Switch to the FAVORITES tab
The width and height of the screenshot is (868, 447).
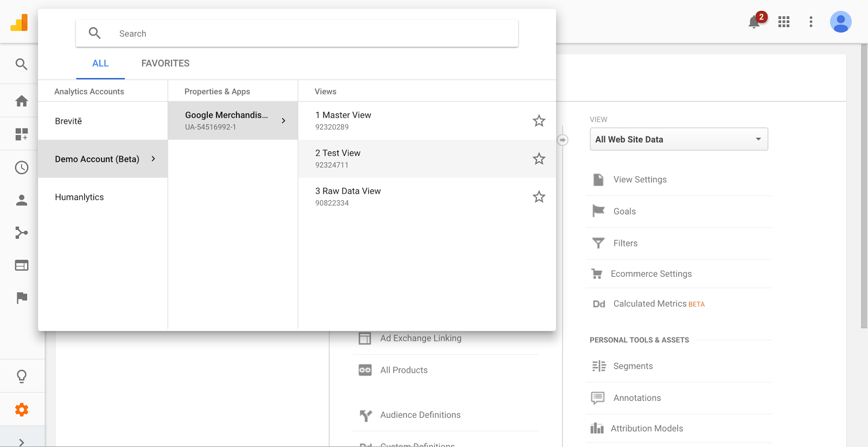(165, 63)
